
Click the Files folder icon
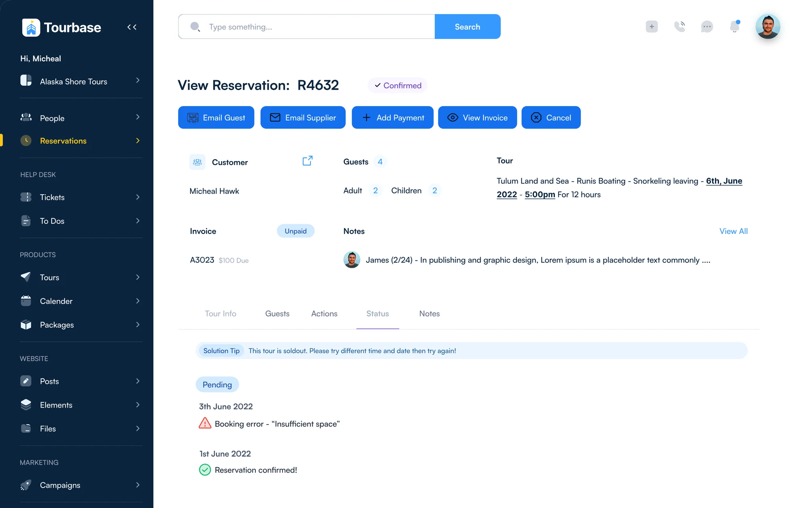click(26, 428)
